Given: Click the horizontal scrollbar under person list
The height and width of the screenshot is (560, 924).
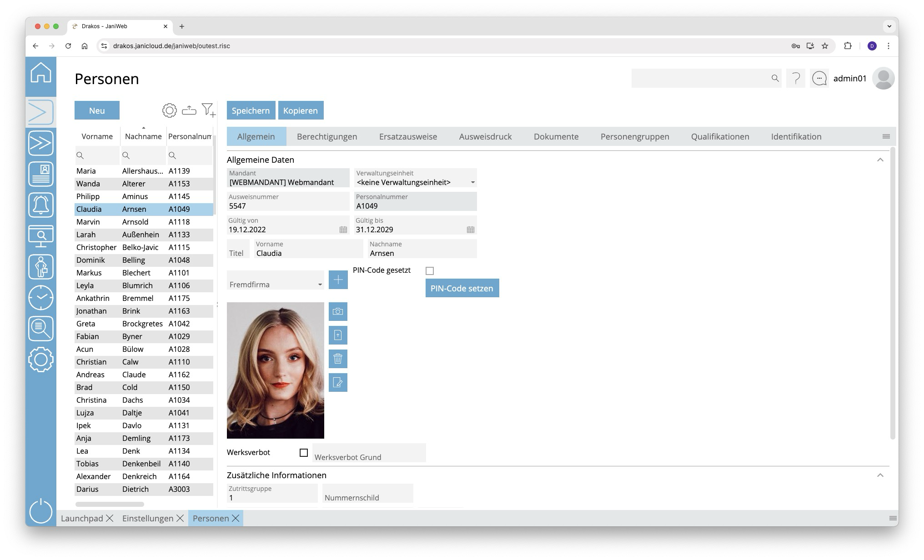Looking at the screenshot, I should click(110, 504).
